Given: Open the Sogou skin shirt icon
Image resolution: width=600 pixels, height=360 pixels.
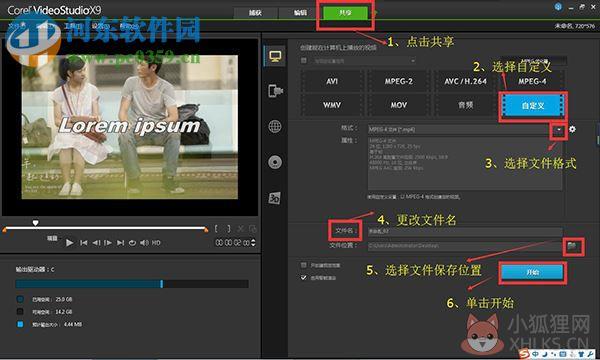Looking at the screenshot, I should click(x=582, y=354).
